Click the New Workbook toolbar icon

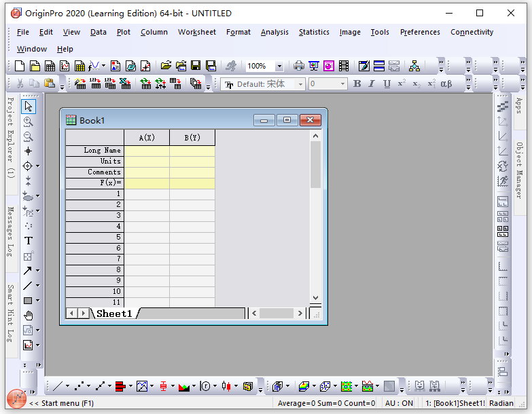(x=50, y=66)
